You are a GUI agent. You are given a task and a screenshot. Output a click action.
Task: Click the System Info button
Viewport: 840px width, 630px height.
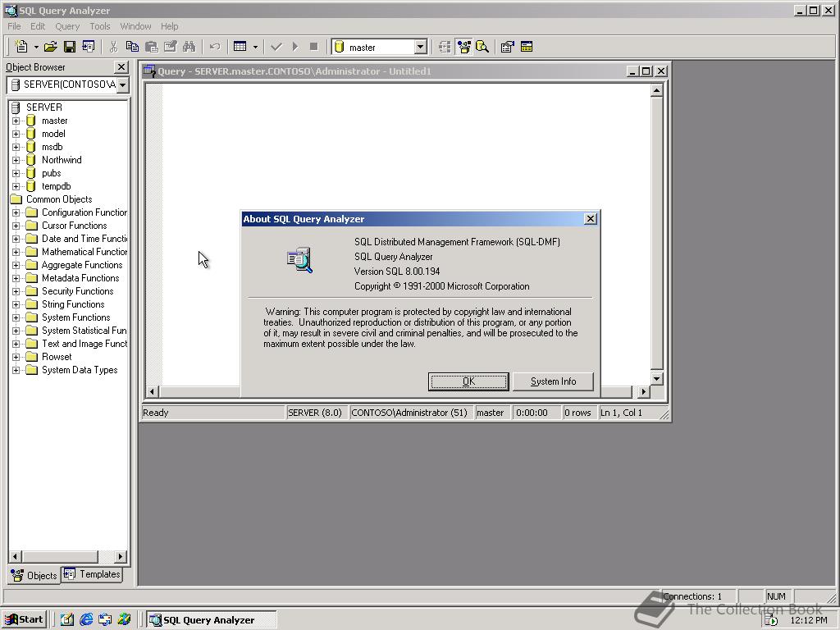pyautogui.click(x=553, y=381)
